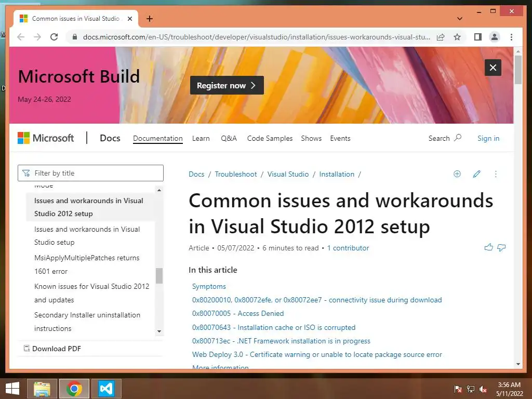
Task: Go back with the browser back arrow
Action: [x=21, y=37]
